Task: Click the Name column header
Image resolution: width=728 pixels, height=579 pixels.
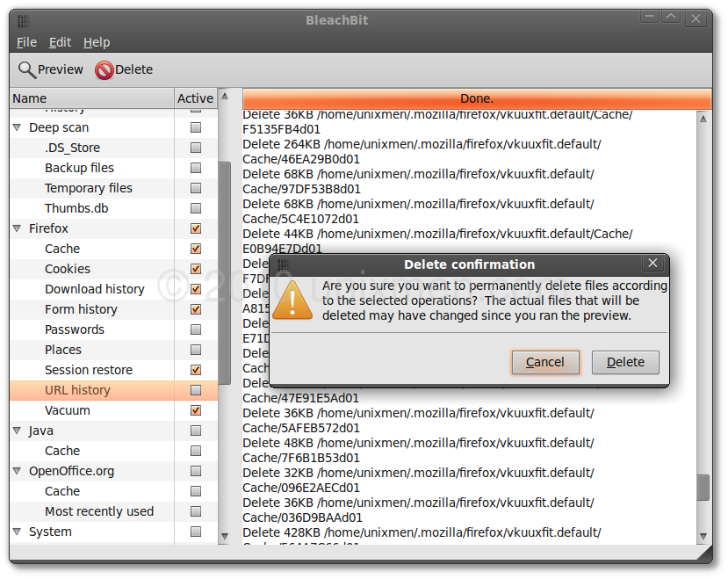Action: (92, 98)
